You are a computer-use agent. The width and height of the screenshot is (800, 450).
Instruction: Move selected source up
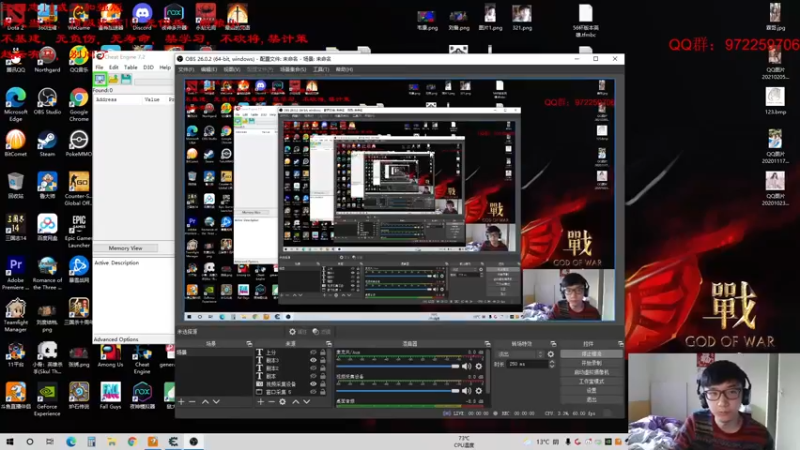click(295, 402)
